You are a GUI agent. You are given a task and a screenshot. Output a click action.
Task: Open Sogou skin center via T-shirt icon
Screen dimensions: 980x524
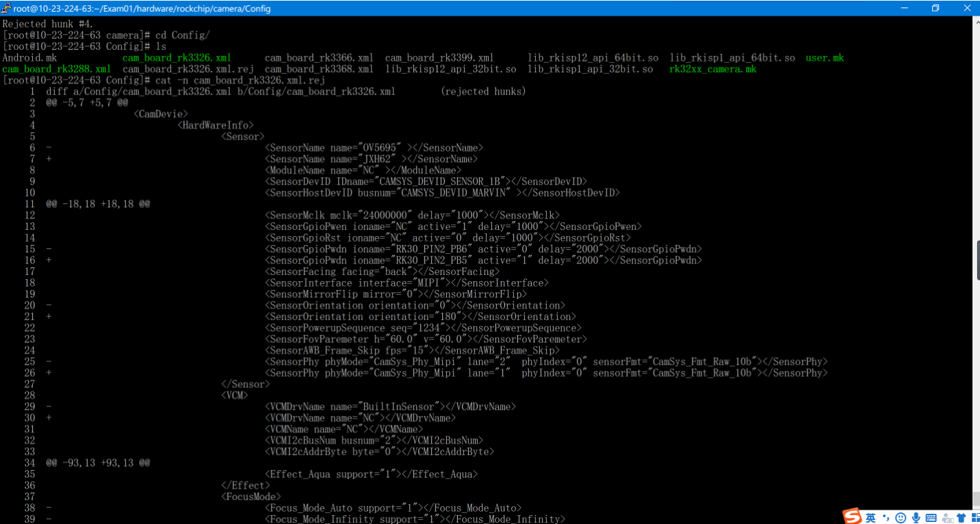[961, 517]
